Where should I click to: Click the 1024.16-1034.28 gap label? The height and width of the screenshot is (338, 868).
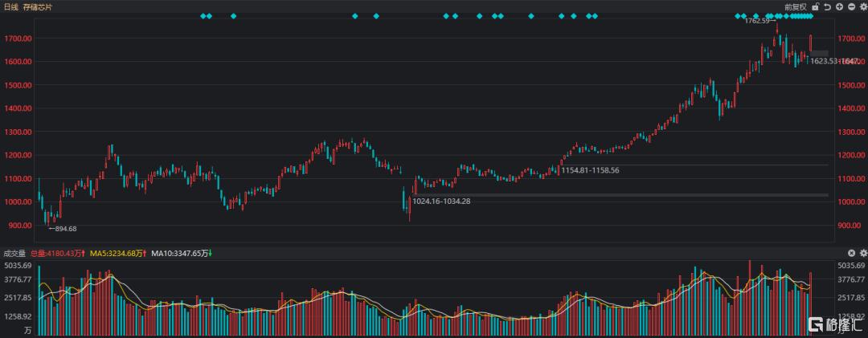(x=441, y=200)
